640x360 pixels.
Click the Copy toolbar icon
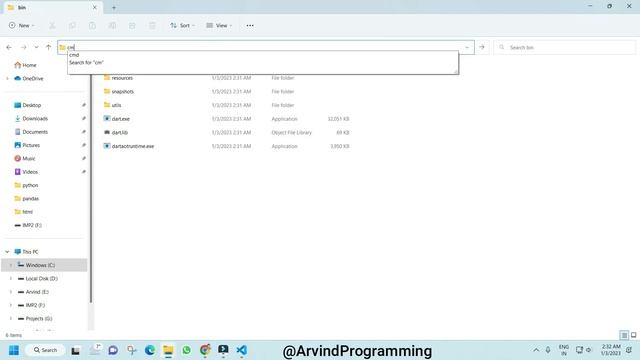[72, 25]
